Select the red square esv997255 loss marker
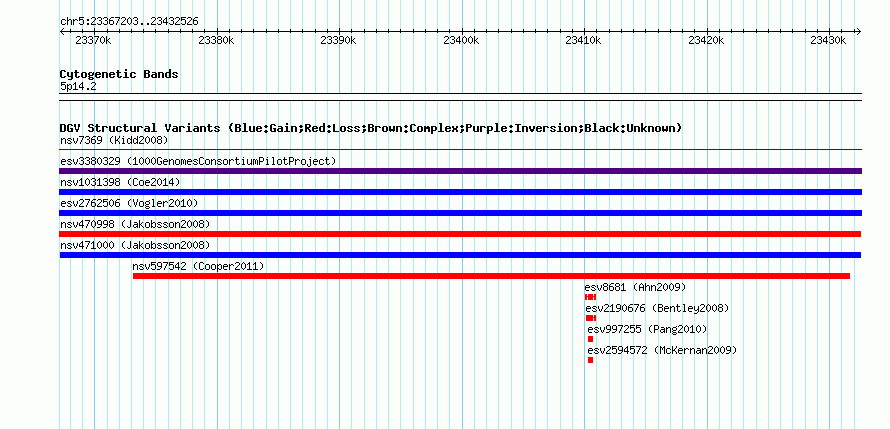Image resolution: width=890 pixels, height=429 pixels. (x=590, y=339)
